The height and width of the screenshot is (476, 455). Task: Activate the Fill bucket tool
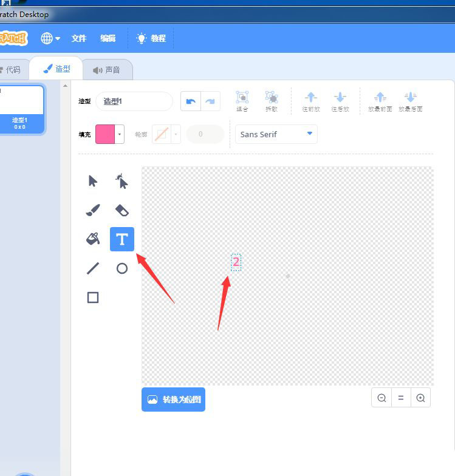click(93, 239)
